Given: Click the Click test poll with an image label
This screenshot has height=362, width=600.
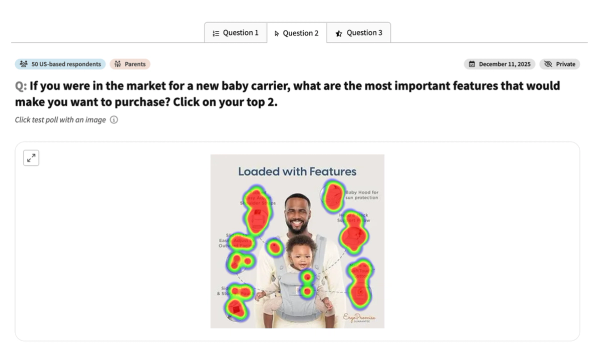Looking at the screenshot, I should tap(60, 120).
